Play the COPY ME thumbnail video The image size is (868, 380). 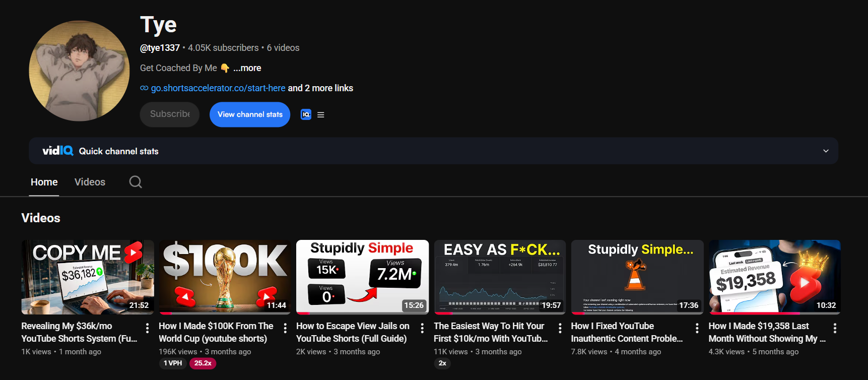[x=88, y=277]
